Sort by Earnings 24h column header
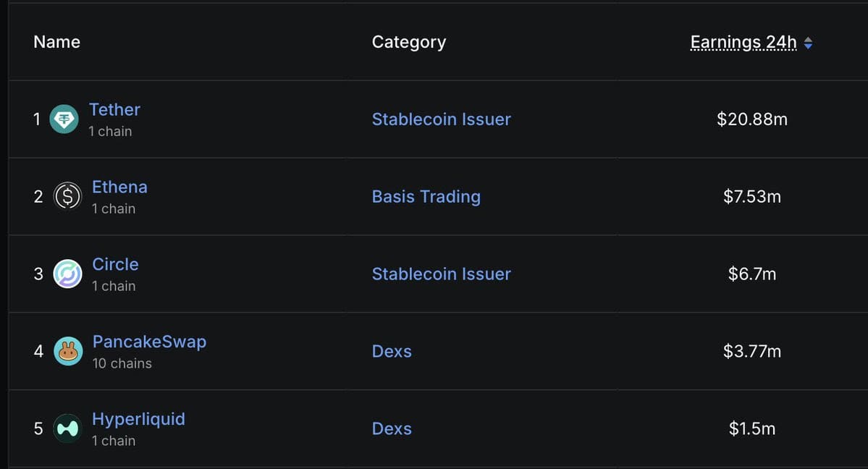Screen dimensions: 868x469 (743, 42)
